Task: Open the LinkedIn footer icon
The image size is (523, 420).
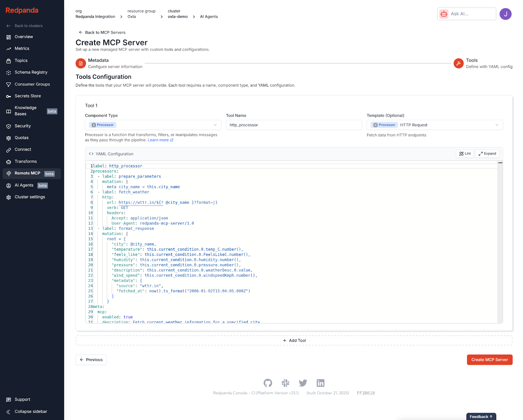Action: pos(321,383)
